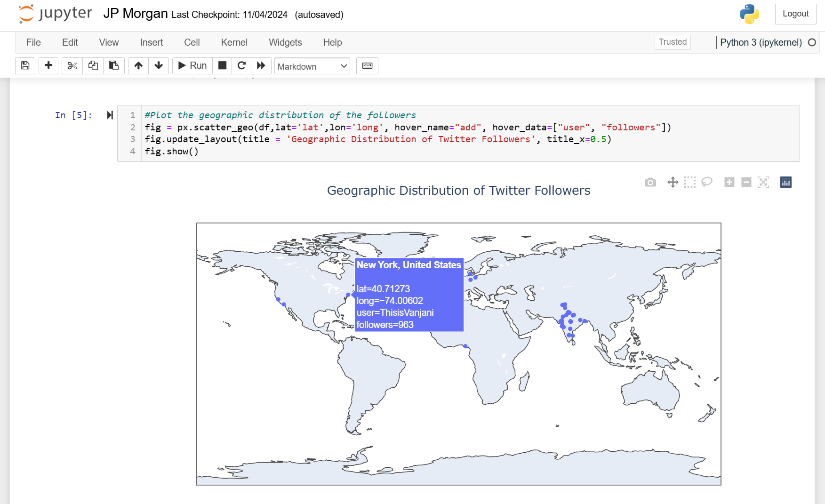
Task: Reset the map view icon
Action: 763,182
